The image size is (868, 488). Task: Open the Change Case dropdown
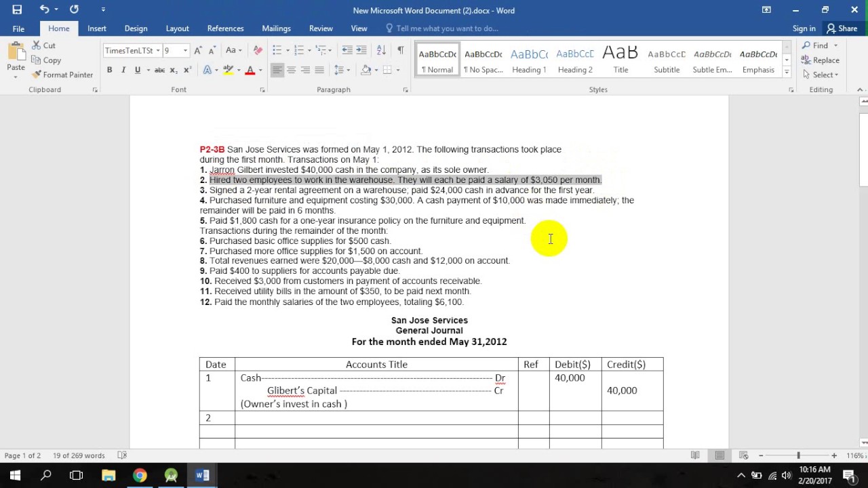click(x=233, y=50)
